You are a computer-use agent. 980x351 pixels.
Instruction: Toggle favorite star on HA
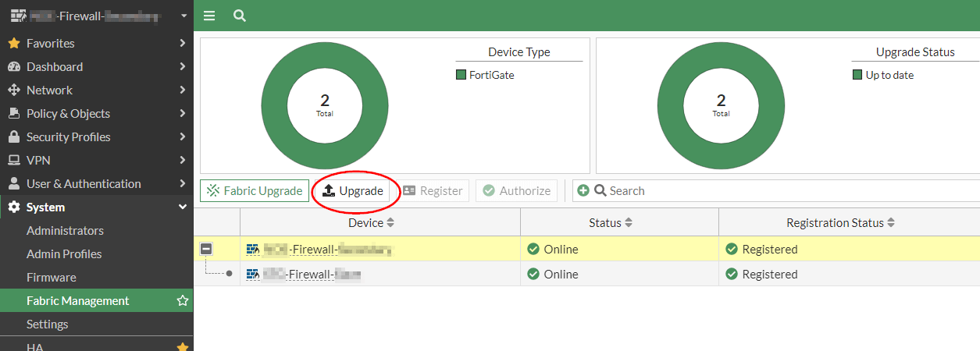coord(183,346)
